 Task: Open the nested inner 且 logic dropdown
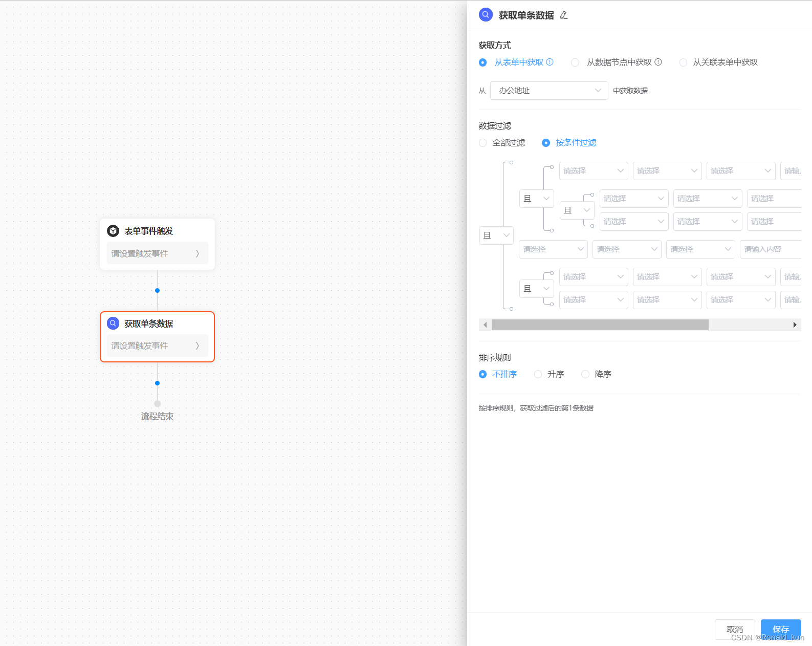[577, 210]
